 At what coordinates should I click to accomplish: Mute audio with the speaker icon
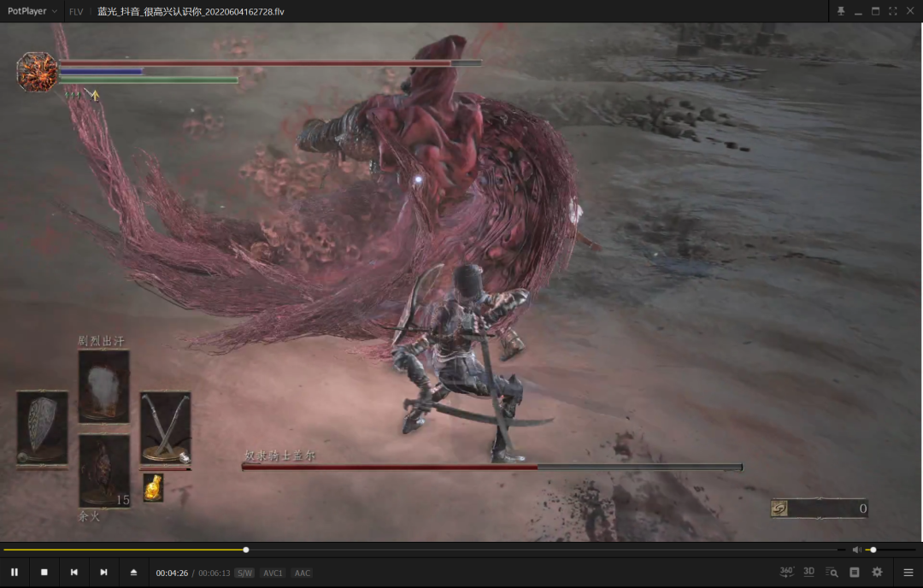856,550
